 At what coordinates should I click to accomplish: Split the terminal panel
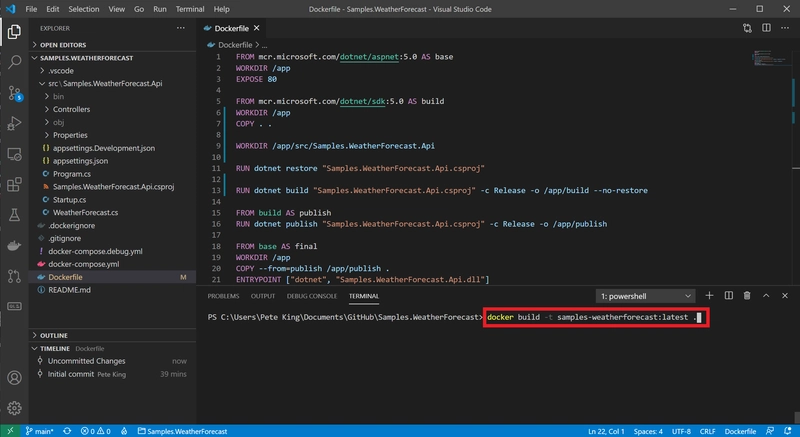point(729,296)
